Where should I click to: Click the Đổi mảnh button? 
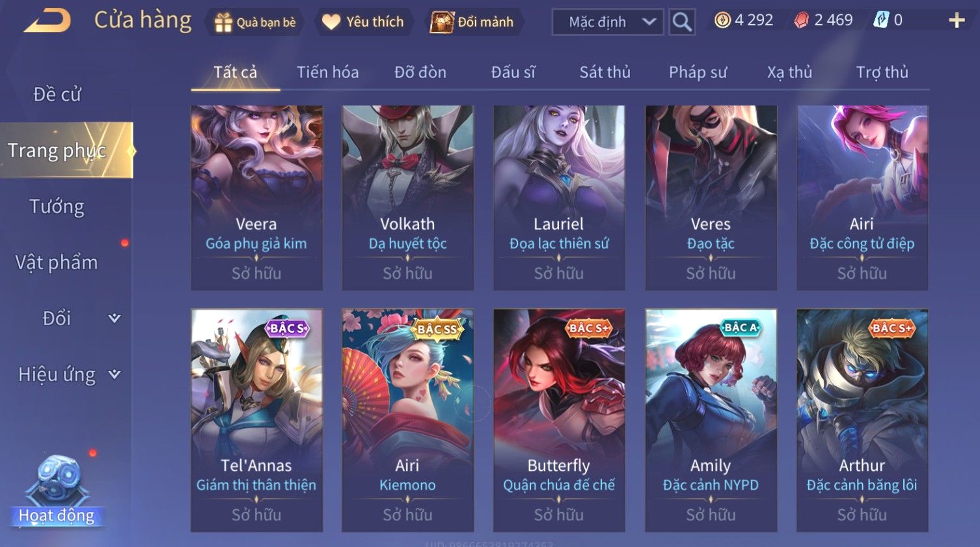[x=472, y=22]
